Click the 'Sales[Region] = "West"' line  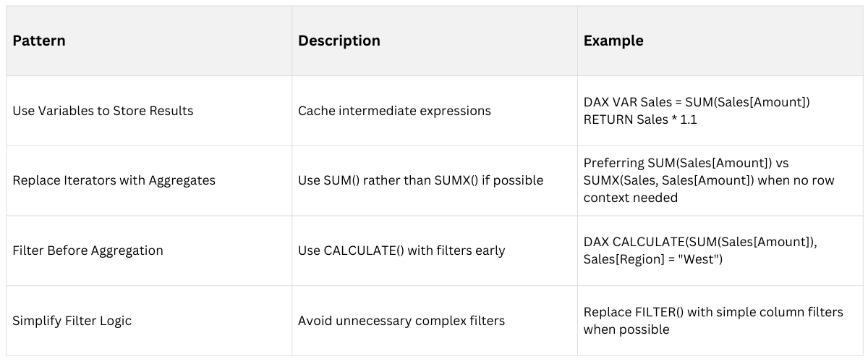pos(652,259)
